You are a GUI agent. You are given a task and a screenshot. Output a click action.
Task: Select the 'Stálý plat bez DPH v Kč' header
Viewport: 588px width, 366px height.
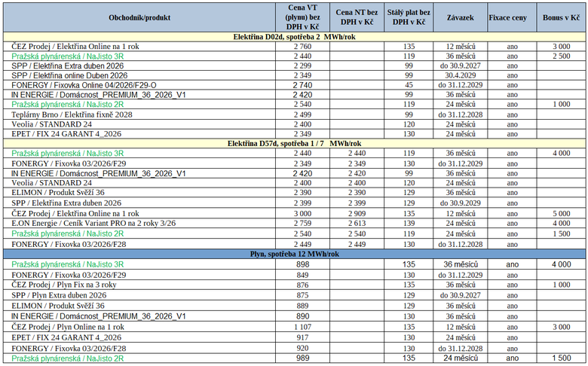coord(409,17)
